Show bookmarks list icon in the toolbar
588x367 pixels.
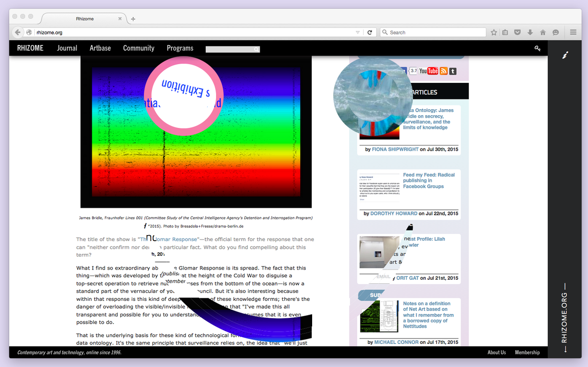(505, 32)
